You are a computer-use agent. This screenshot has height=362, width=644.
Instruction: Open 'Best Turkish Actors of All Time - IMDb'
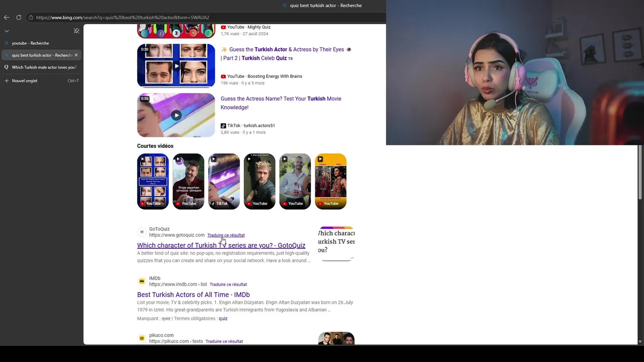[193, 295]
